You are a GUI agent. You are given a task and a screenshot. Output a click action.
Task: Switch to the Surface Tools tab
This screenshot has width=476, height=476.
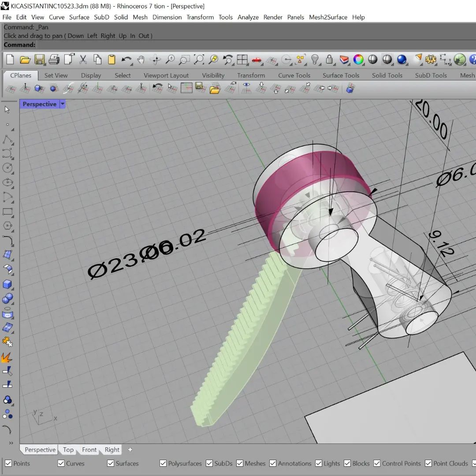click(x=341, y=75)
